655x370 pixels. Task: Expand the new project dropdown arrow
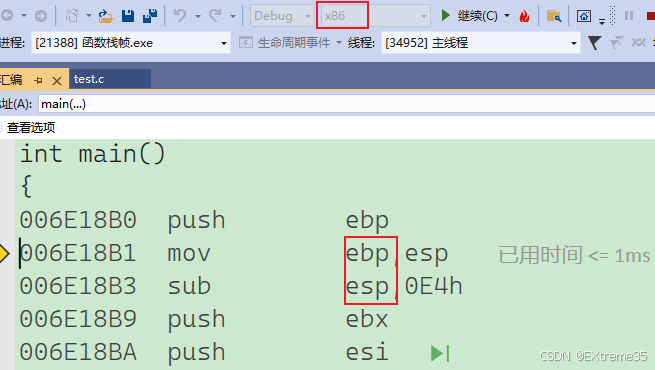89,16
